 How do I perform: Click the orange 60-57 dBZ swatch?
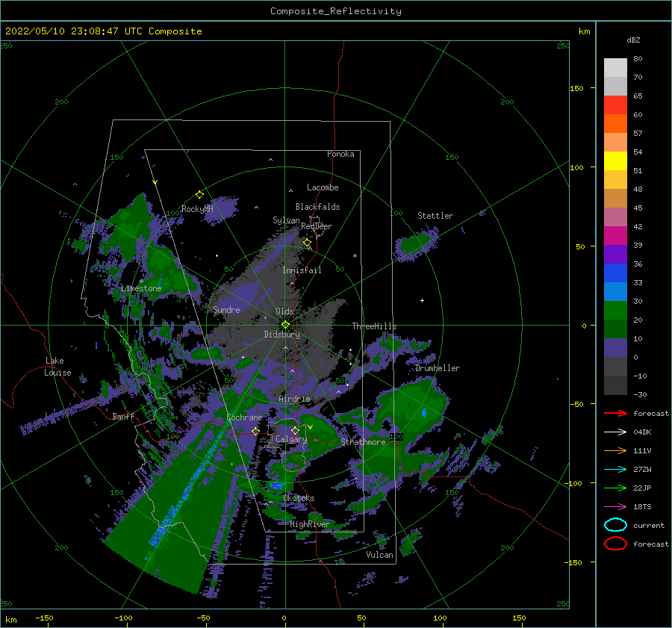pos(615,123)
